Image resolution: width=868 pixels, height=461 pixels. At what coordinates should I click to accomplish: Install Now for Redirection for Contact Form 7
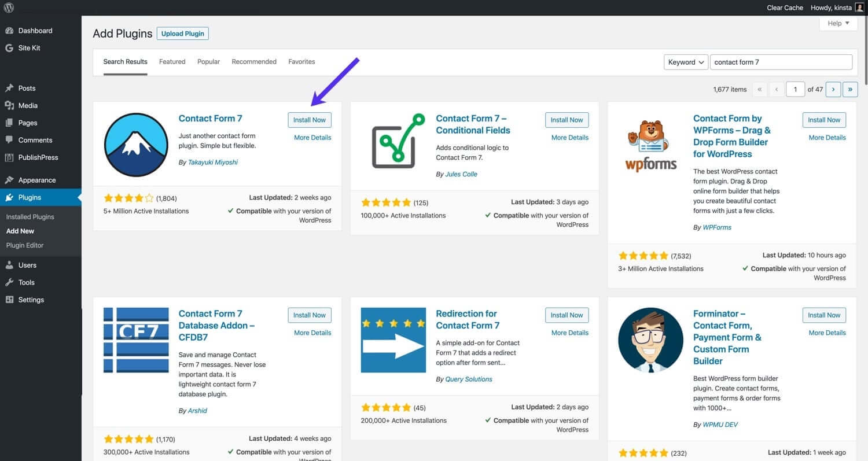pyautogui.click(x=567, y=315)
